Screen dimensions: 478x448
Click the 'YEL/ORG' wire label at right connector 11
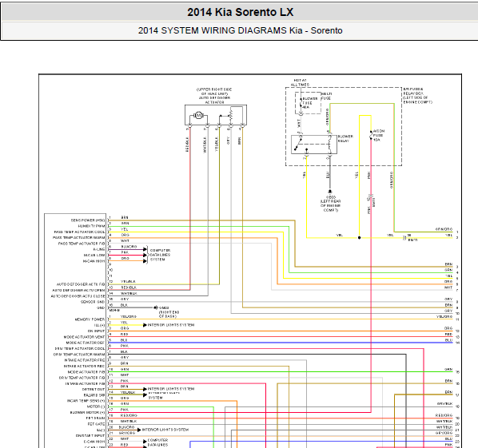click(444, 317)
